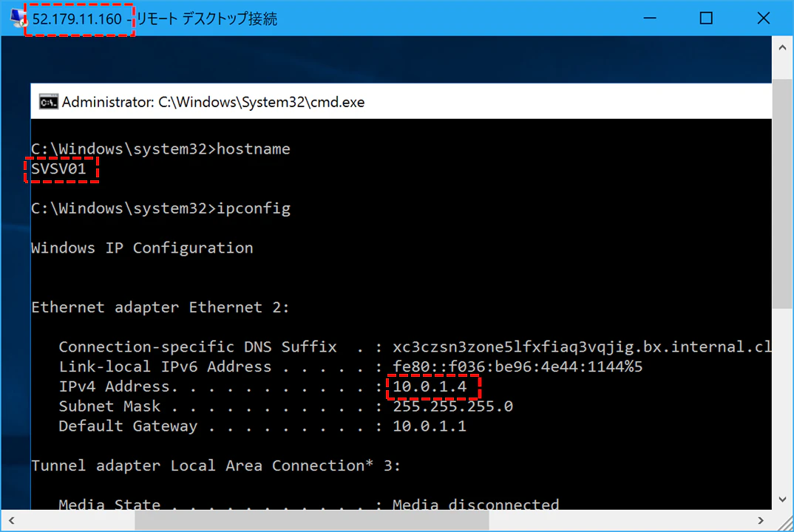The width and height of the screenshot is (794, 532).
Task: Click the cmd.exe window title text
Action: [x=213, y=102]
